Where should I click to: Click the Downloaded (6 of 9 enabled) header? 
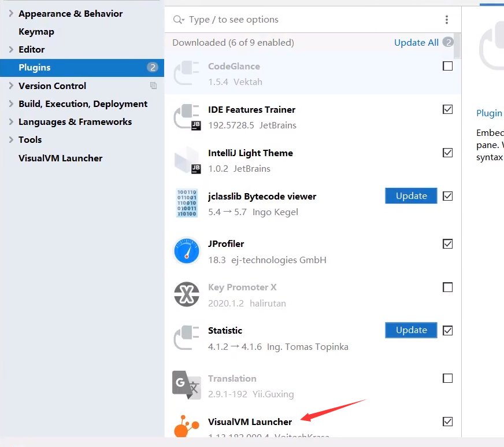tap(233, 42)
